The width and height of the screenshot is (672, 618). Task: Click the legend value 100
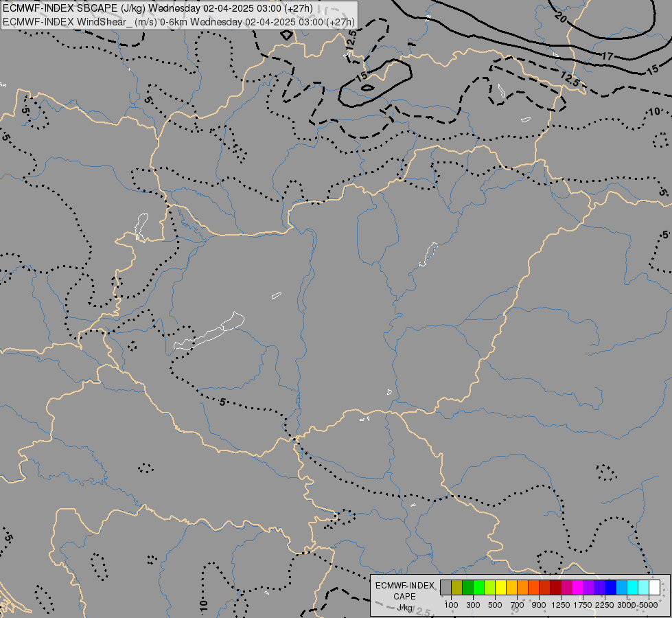click(x=451, y=605)
